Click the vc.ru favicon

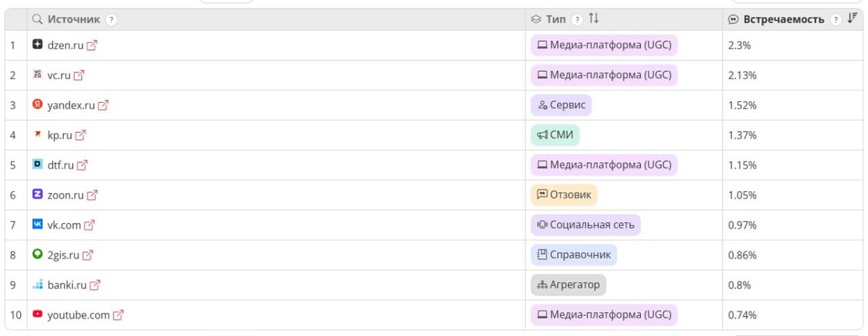pos(38,75)
